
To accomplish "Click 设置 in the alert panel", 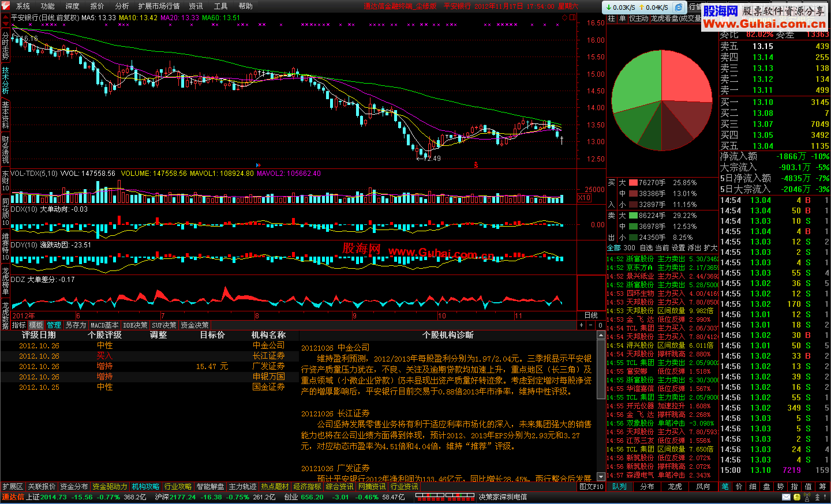I will point(678,248).
